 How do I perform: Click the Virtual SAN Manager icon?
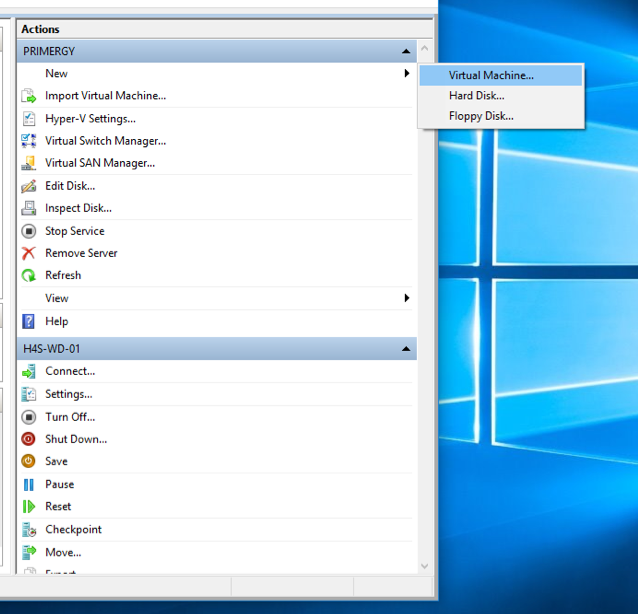tap(28, 163)
